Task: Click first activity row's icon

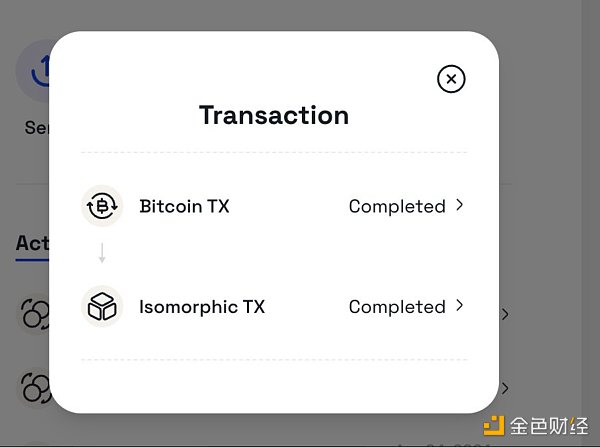Action: point(34,314)
